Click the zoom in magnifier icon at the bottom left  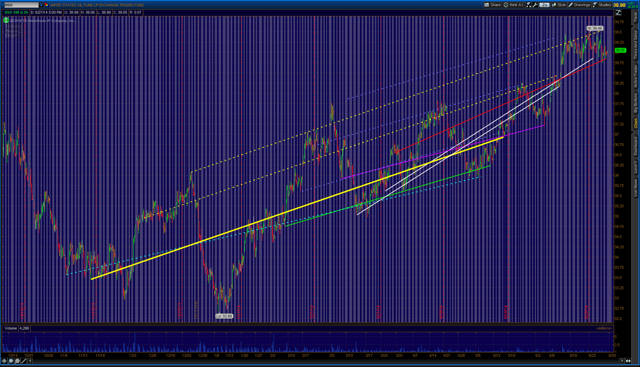click(x=11, y=361)
